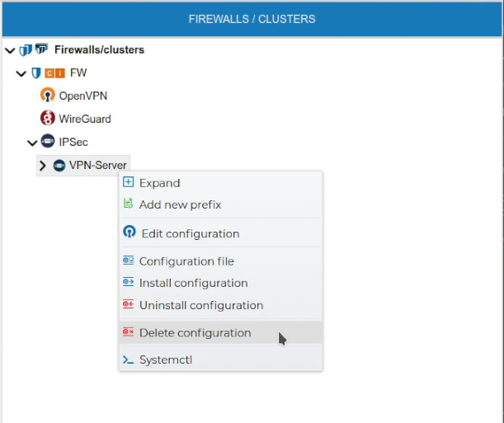Select the WireGuard tree item label
The width and height of the screenshot is (504, 423).
point(85,119)
